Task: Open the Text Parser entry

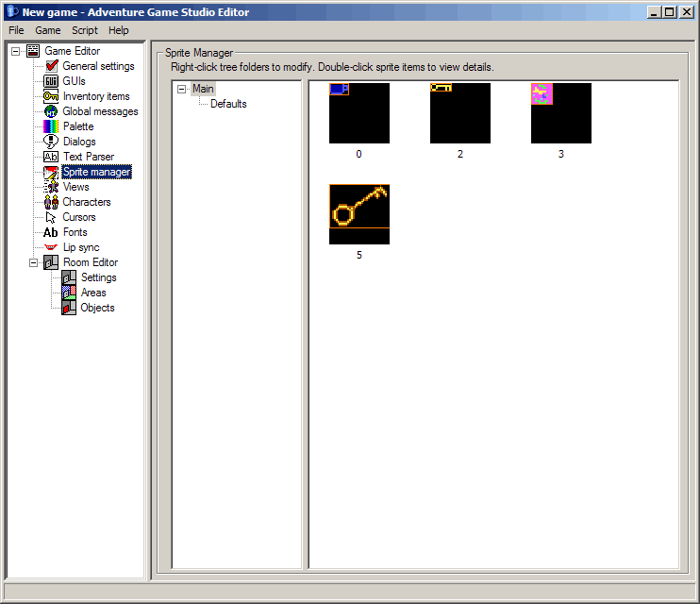Action: (x=89, y=157)
